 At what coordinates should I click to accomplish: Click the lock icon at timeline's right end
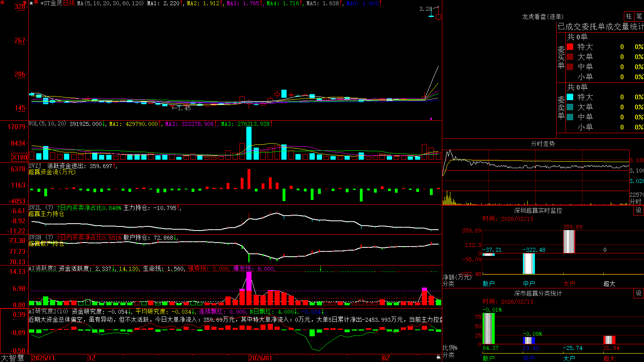coord(438,357)
